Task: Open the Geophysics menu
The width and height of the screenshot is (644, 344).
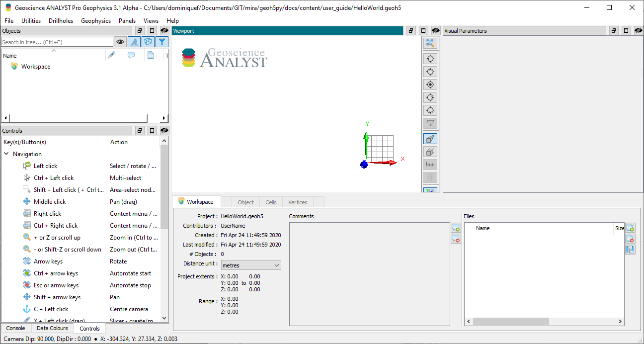Action: pos(96,21)
